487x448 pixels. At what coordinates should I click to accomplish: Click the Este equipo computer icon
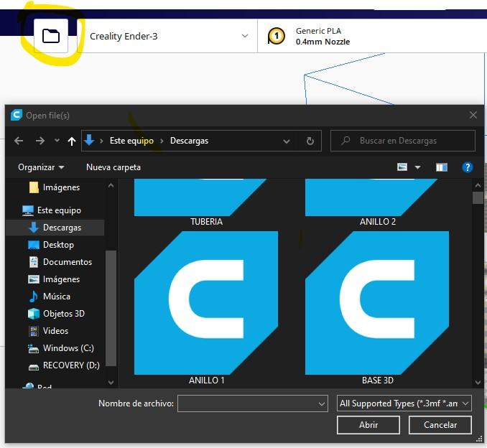[28, 210]
